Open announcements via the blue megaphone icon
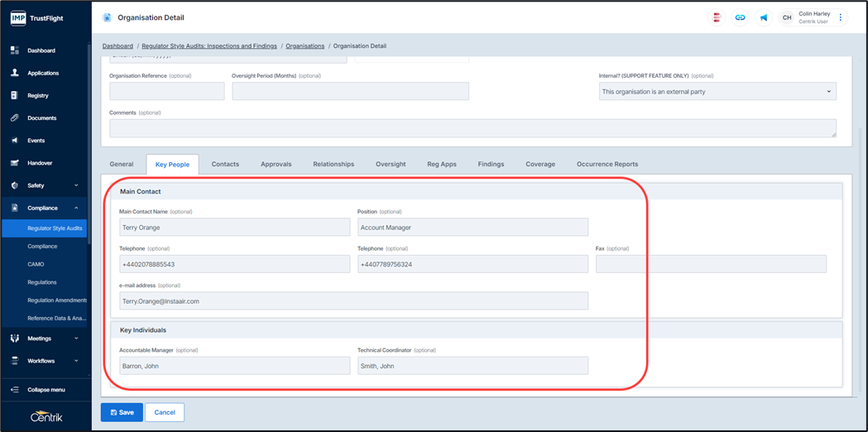 pos(763,17)
